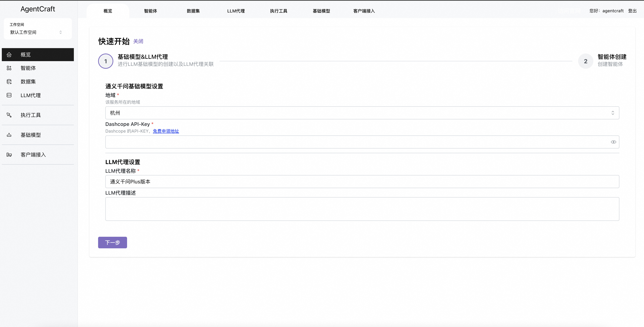
Task: Switch to the 执行工具 top tab
Action: [279, 11]
